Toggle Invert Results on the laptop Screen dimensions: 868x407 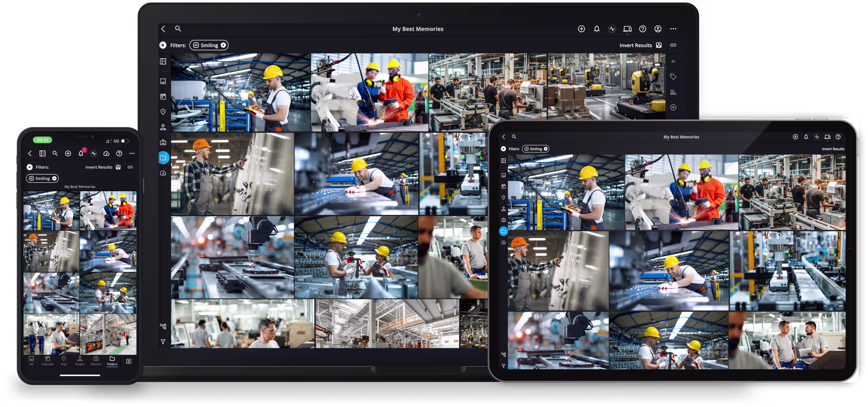coord(659,45)
